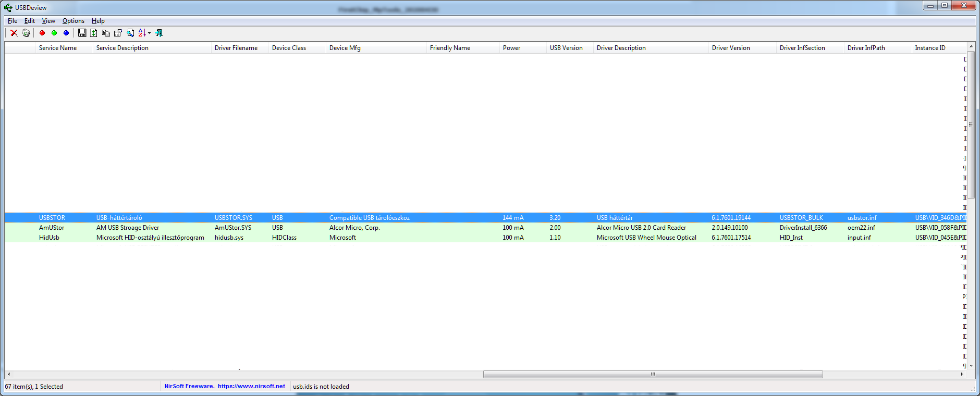This screenshot has height=396, width=980.
Task: Click the green dot enable devices icon
Action: tap(54, 33)
